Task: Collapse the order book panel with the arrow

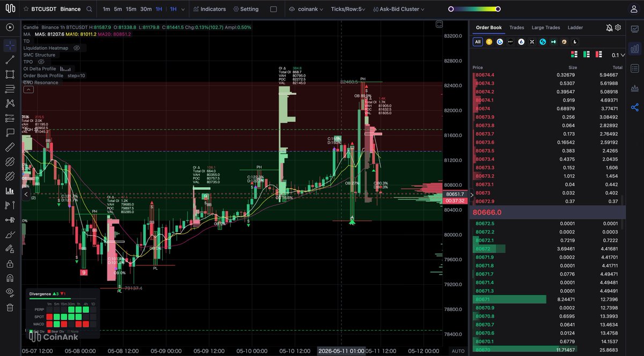Action: coord(472,195)
